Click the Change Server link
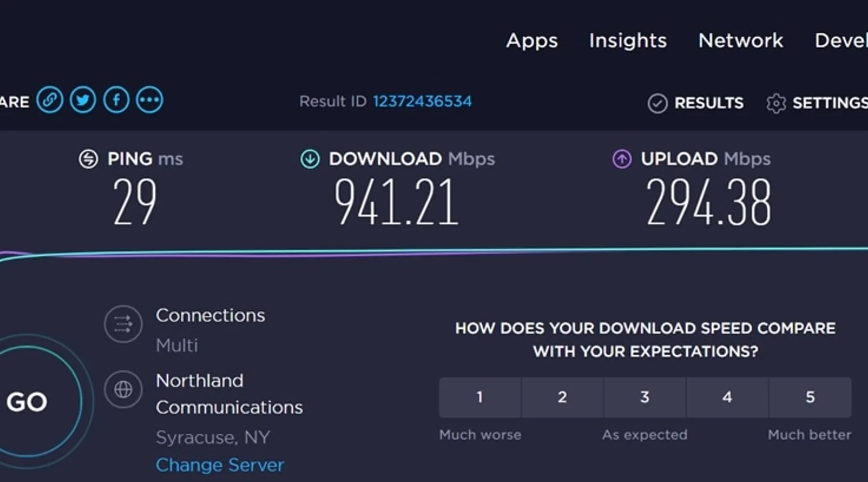868x482 pixels. [x=220, y=465]
